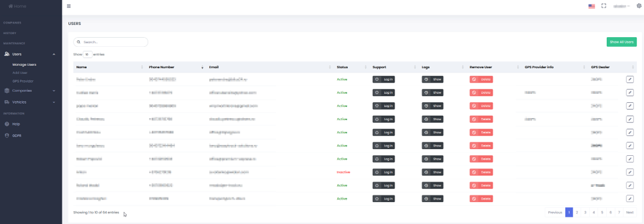Go to pagination page 5
The image size is (644, 224).
(x=602, y=212)
